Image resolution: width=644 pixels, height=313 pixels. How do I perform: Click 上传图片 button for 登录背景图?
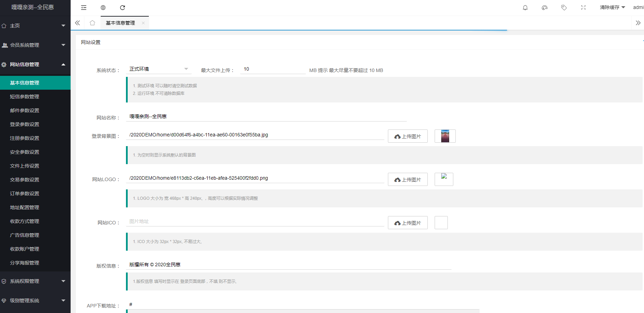click(408, 136)
